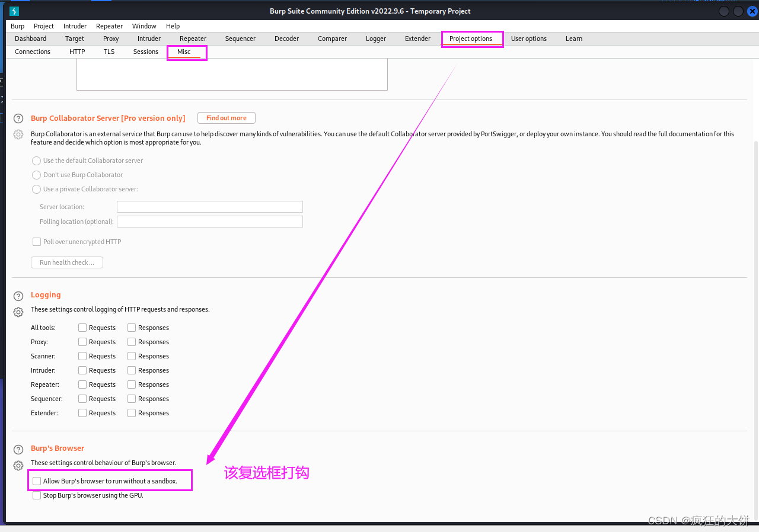
Task: Switch to TLS sub-tab
Action: tap(109, 52)
